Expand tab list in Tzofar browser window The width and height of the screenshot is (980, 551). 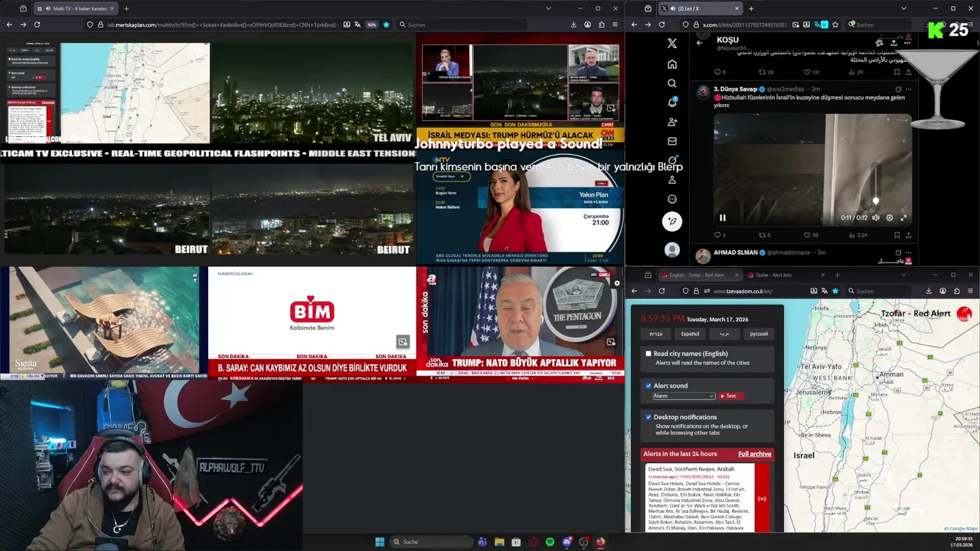[x=903, y=275]
